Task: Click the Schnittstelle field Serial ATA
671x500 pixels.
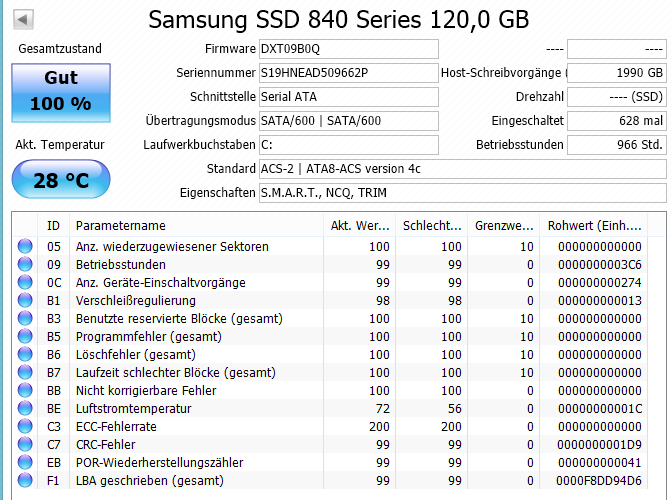Action: 349,97
